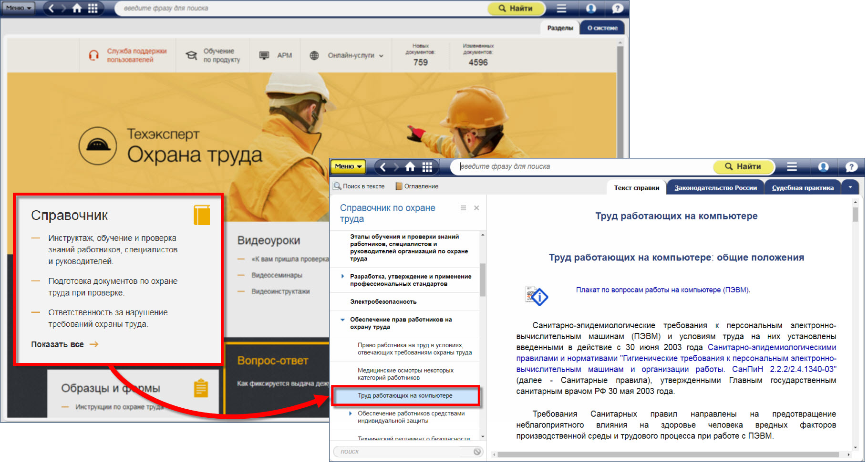Click the help question mark in front window

coord(851,167)
